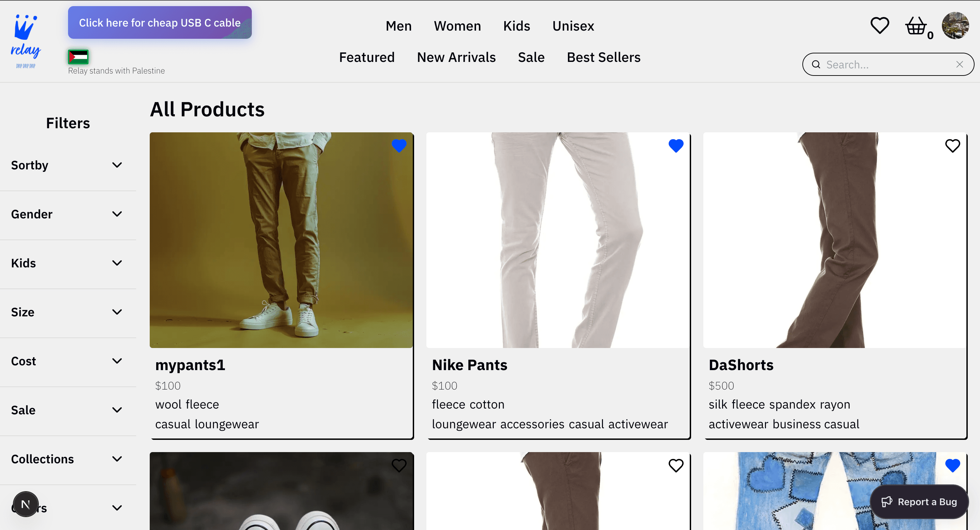980x530 pixels.
Task: Click the Palestine flag icon
Action: pos(78,57)
